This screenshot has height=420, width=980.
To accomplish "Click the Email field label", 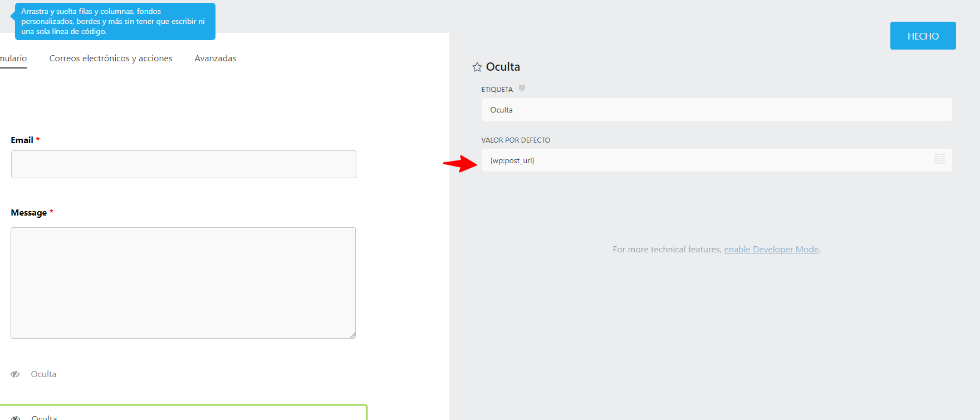I will (x=22, y=140).
